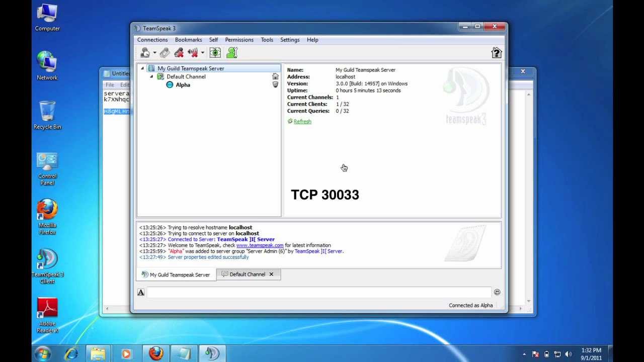
Task: Open Windows Explorer folder in taskbar
Action: (x=99, y=353)
